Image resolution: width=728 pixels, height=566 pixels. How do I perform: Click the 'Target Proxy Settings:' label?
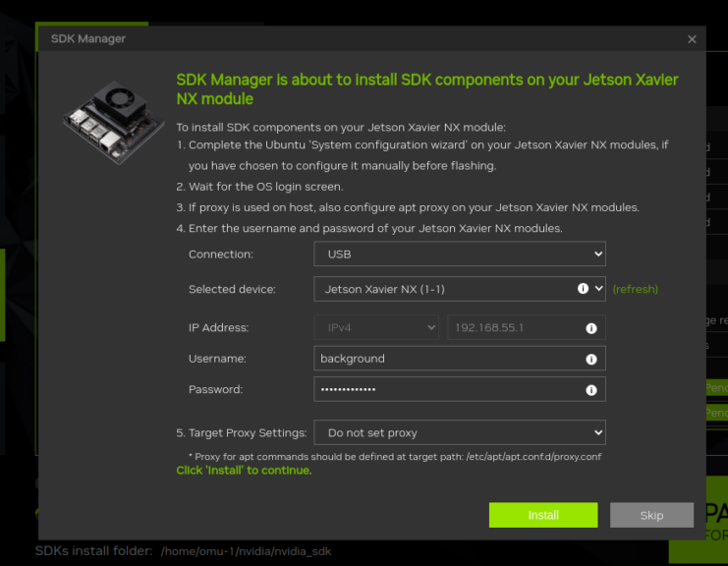click(x=248, y=432)
